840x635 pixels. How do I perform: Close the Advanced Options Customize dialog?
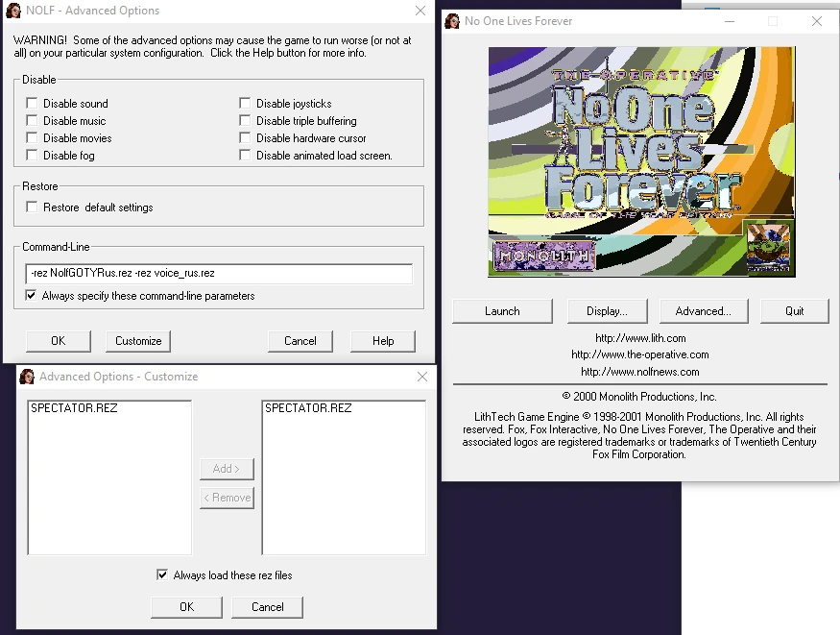pos(422,377)
